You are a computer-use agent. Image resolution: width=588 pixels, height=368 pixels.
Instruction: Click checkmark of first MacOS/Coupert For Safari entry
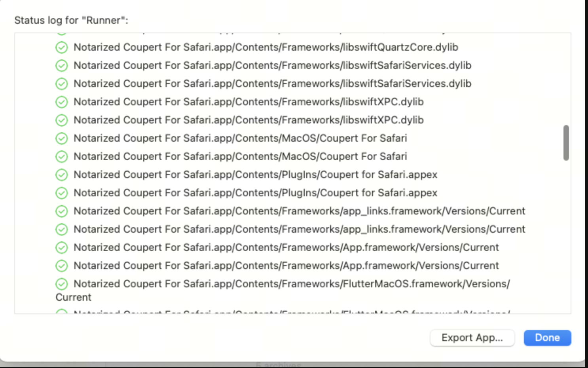(61, 138)
